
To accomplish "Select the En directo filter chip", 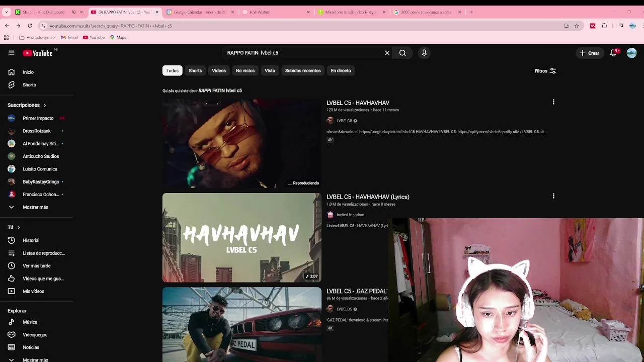I will 341,70.
